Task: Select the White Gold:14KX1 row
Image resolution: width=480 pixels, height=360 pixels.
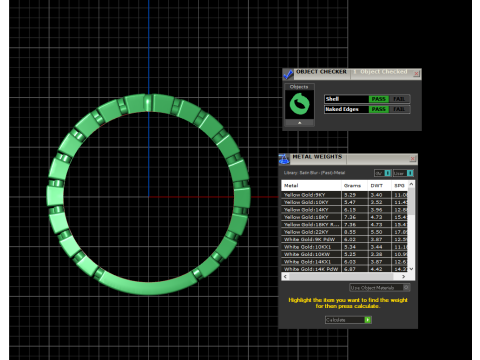Action: [x=344, y=262]
